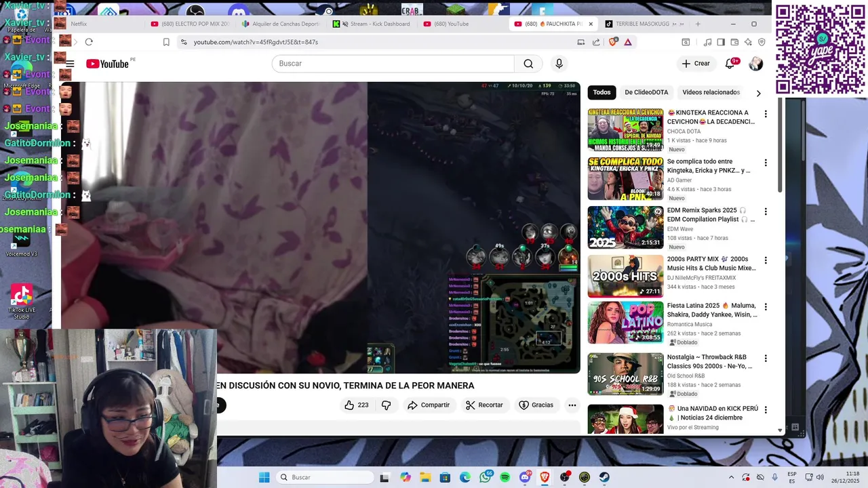Open Leo AI sparkle icon in toolbar
The image size is (868, 488).
(748, 42)
